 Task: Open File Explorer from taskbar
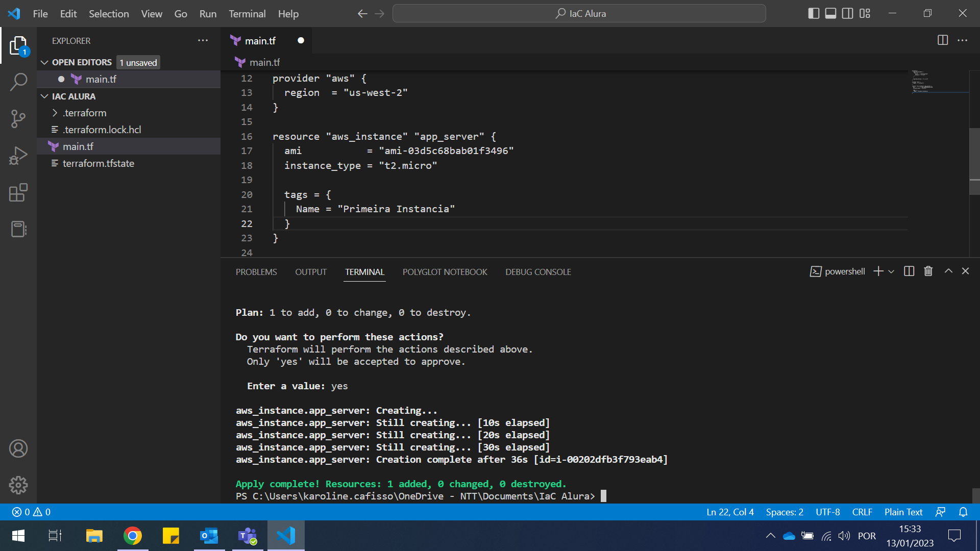[x=94, y=536]
